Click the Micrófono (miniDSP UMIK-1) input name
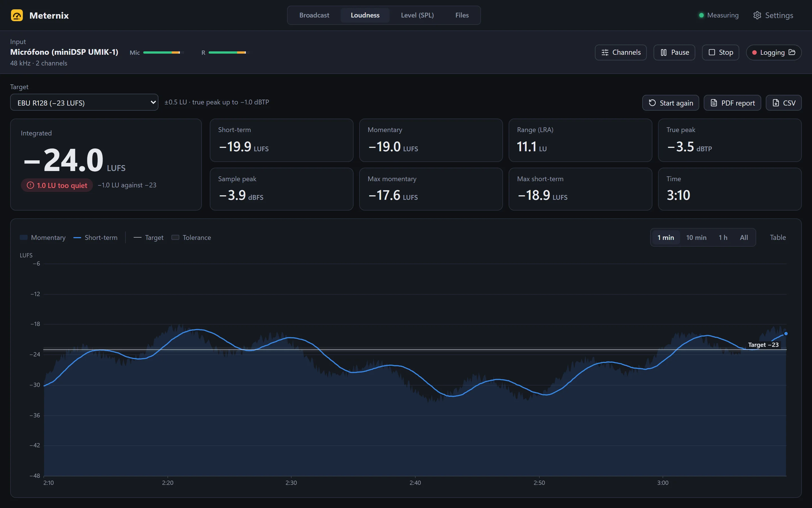This screenshot has height=508, width=812. 64,52
